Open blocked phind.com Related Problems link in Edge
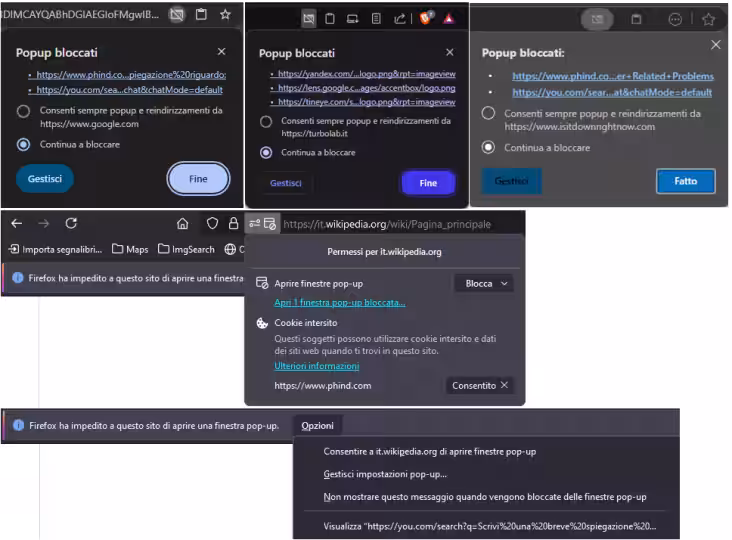Image resolution: width=732 pixels, height=540 pixels. click(613, 76)
